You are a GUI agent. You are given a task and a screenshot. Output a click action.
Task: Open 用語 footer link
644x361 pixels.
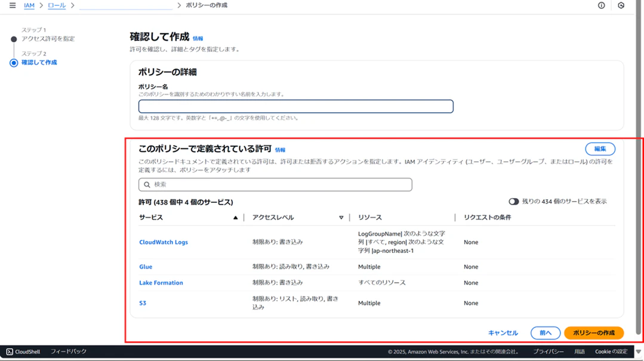(580, 351)
